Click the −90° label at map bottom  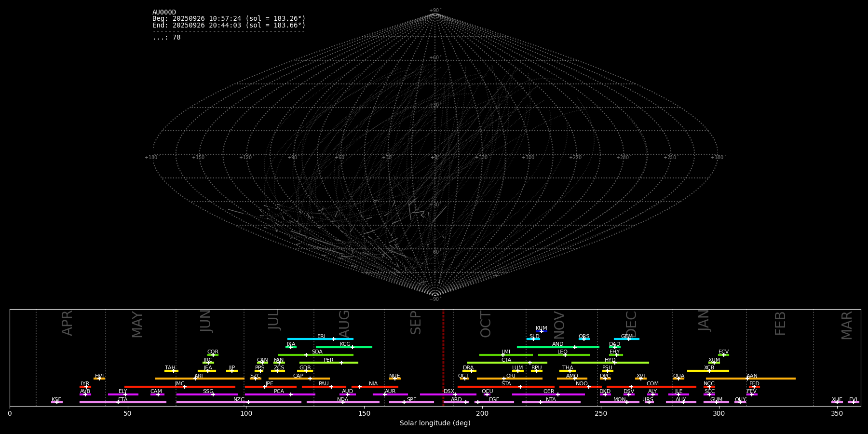point(435,299)
